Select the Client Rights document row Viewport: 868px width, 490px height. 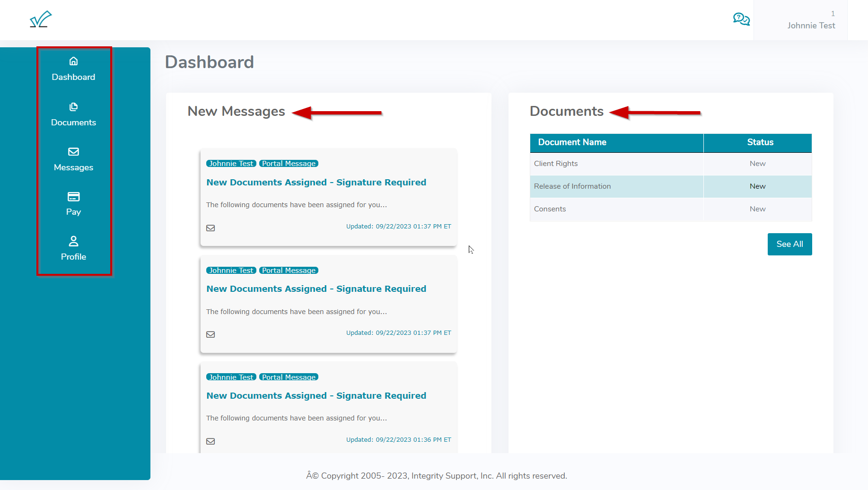click(x=556, y=164)
